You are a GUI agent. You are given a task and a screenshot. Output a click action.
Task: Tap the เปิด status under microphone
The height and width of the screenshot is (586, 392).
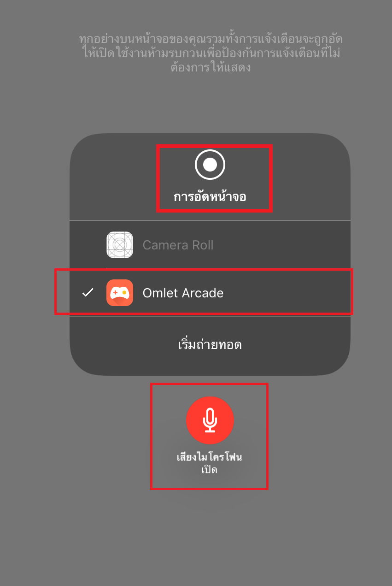point(210,470)
